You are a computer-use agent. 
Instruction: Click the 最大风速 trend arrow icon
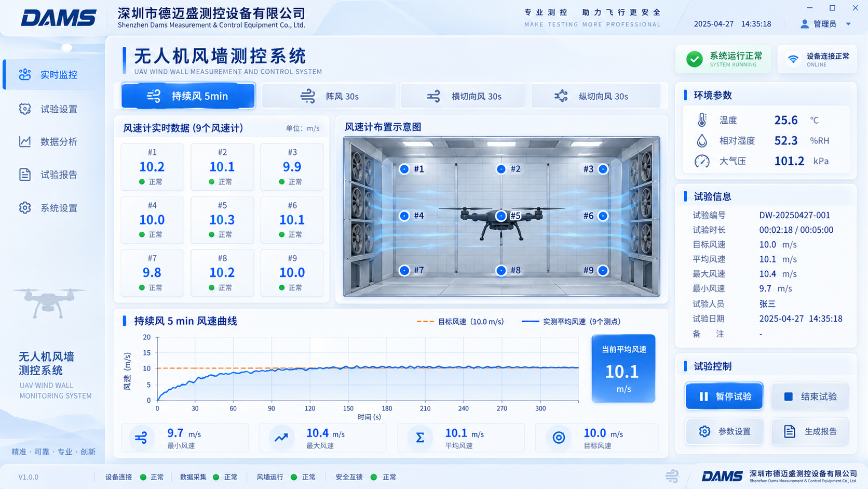(x=281, y=438)
